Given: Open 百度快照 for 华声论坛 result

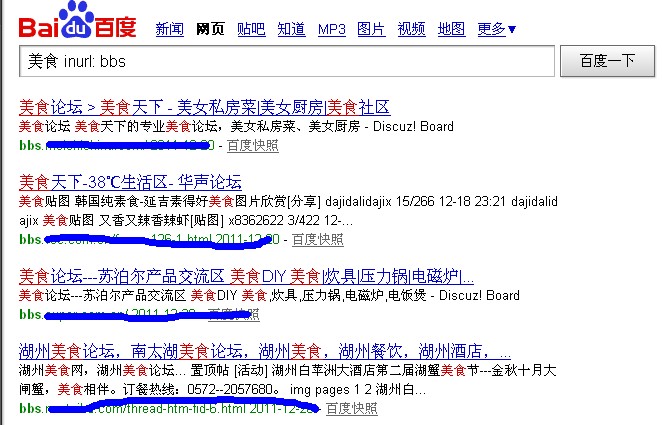Looking at the screenshot, I should coord(318,240).
